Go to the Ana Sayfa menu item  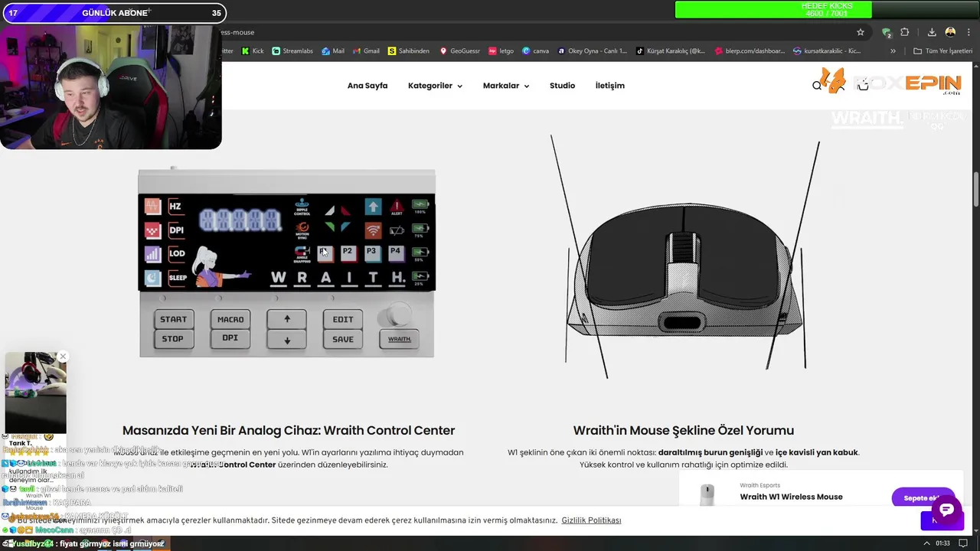367,86
